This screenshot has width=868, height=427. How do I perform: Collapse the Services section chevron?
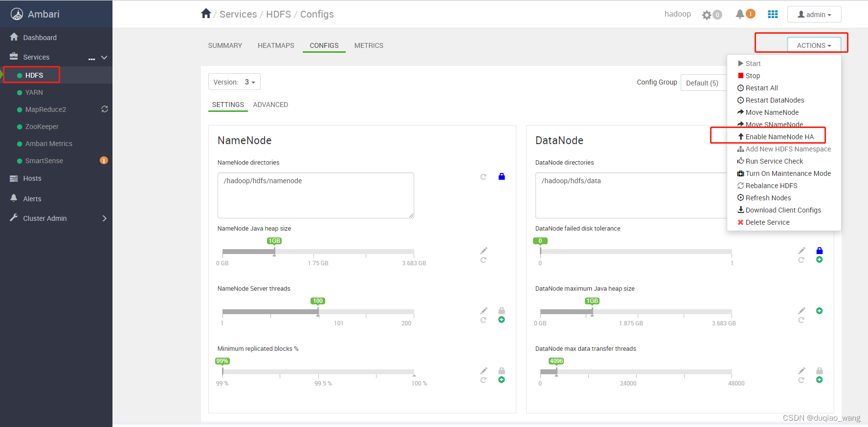coord(104,57)
